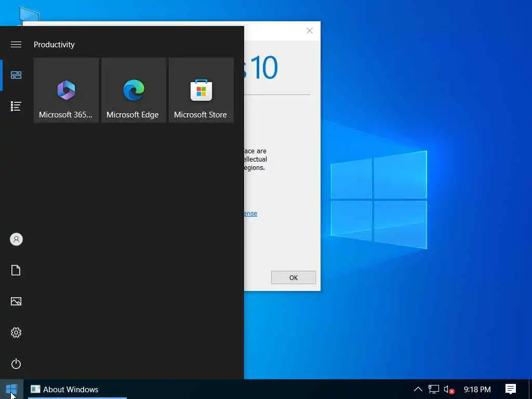Click the Windows Start button
532x399 pixels.
click(x=11, y=389)
